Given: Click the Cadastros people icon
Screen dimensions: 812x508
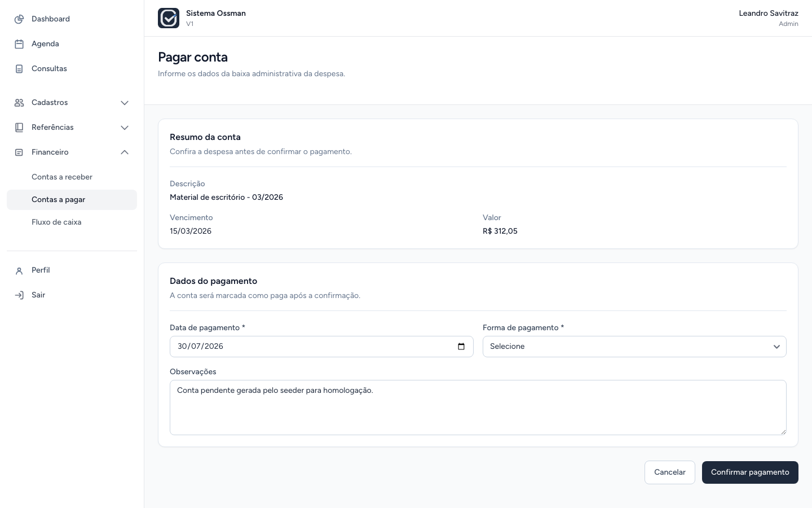Looking at the screenshot, I should 19,103.
